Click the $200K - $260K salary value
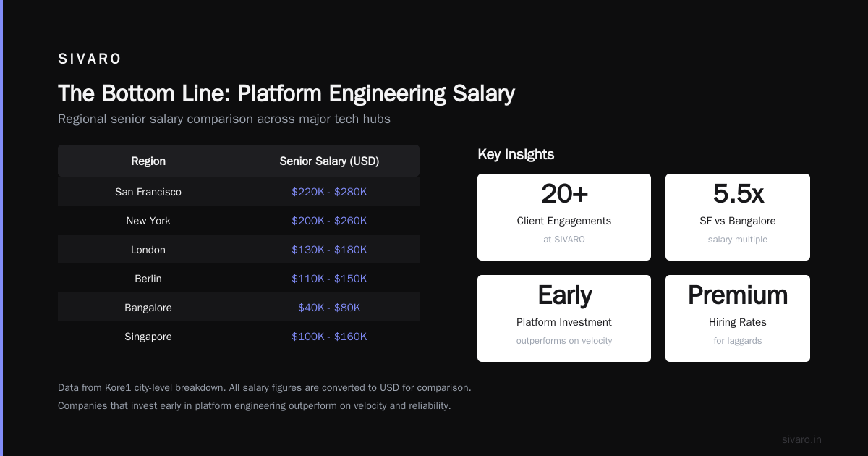This screenshot has height=456, width=868. 329,221
